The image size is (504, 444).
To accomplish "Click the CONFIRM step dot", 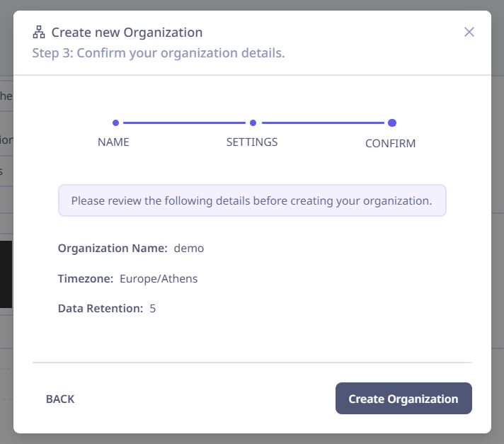I will point(392,123).
